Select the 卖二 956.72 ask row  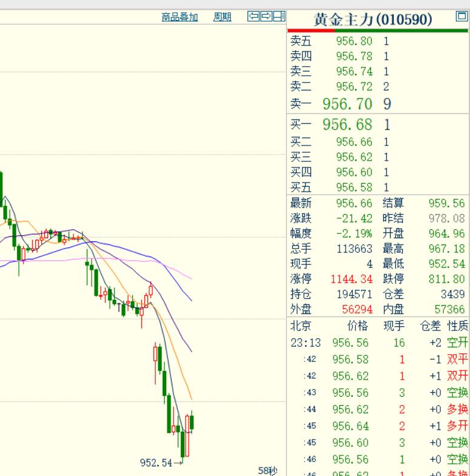pos(378,87)
